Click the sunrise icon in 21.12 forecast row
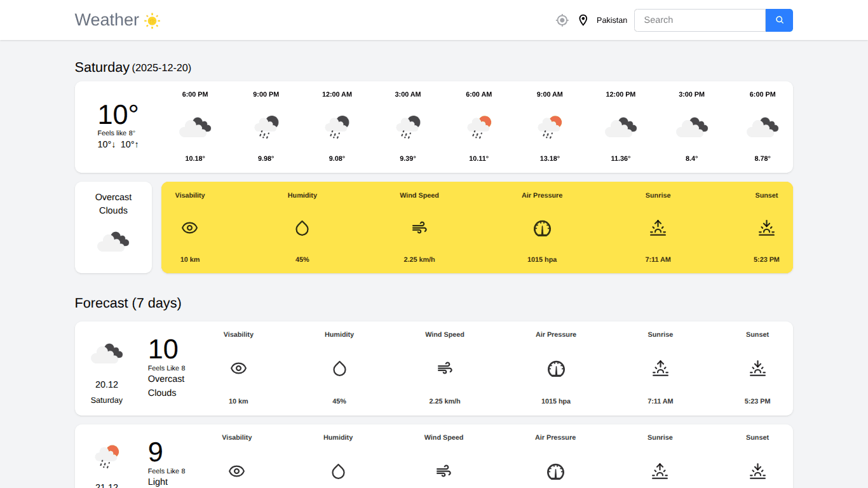This screenshot has height=488, width=868. point(660,471)
